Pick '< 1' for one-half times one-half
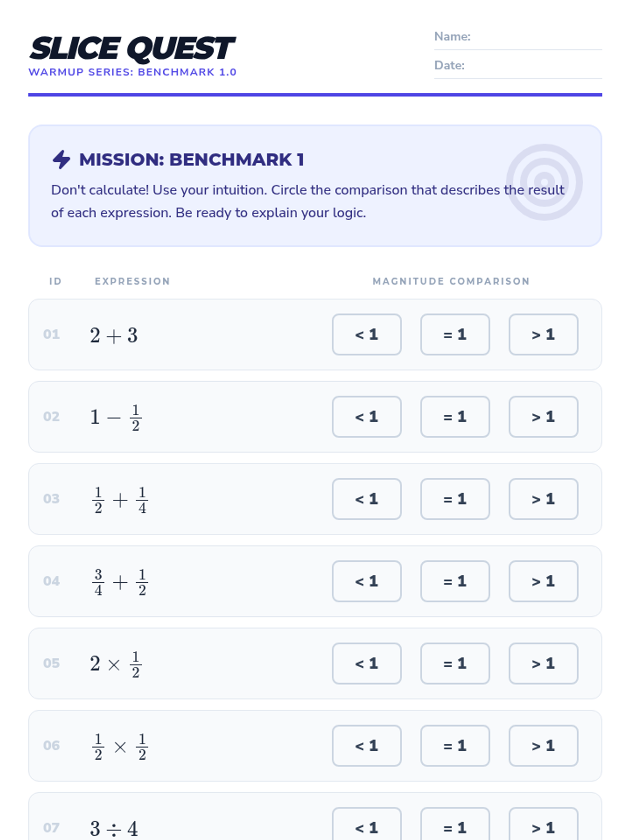 pyautogui.click(x=366, y=745)
